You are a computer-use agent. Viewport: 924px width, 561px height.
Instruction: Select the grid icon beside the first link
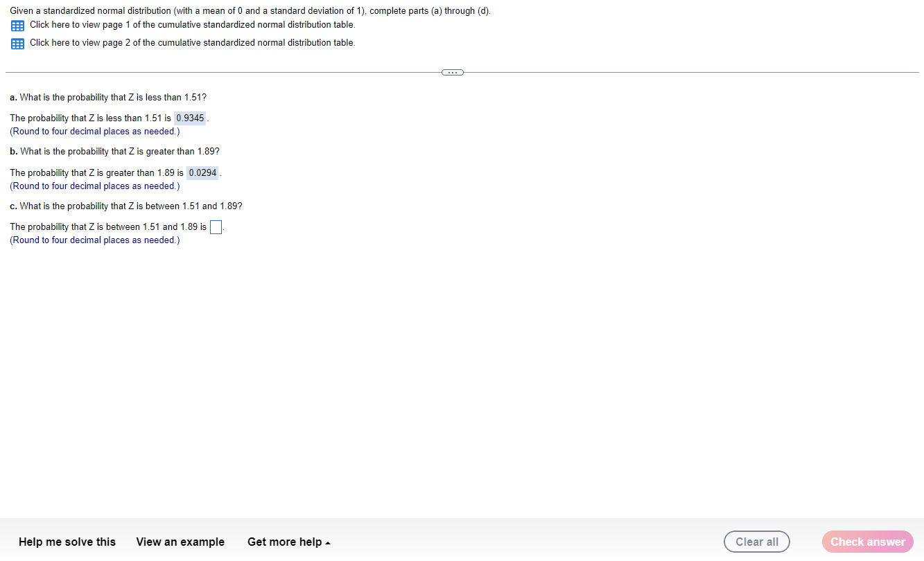[x=17, y=25]
